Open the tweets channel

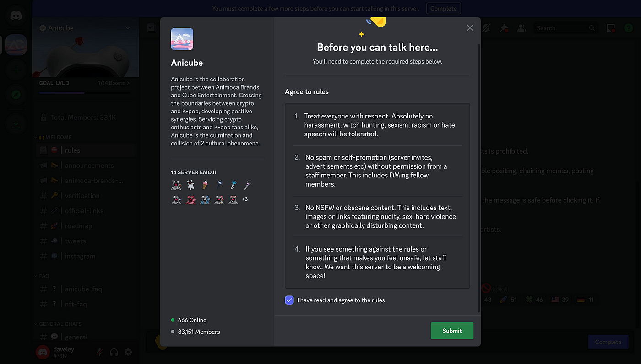click(x=86, y=241)
